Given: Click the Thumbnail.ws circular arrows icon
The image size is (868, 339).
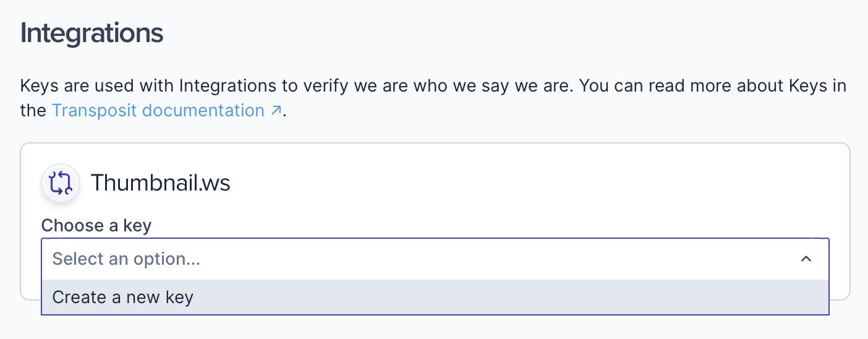Looking at the screenshot, I should (x=61, y=184).
